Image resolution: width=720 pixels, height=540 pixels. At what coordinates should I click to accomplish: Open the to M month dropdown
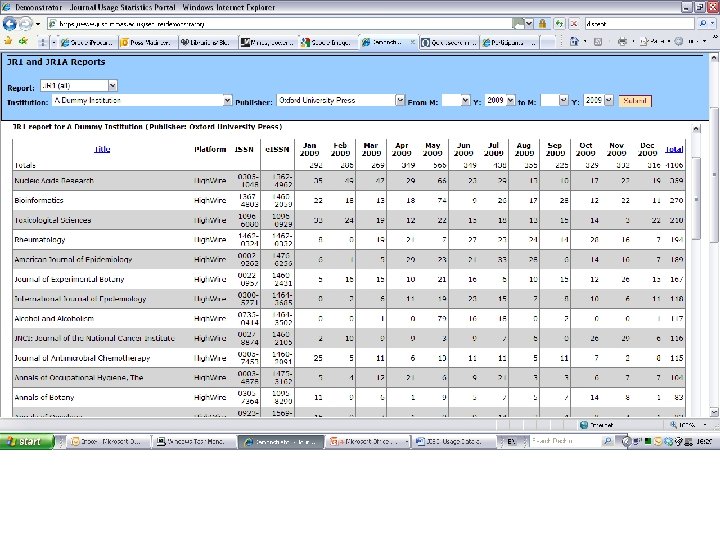555,101
